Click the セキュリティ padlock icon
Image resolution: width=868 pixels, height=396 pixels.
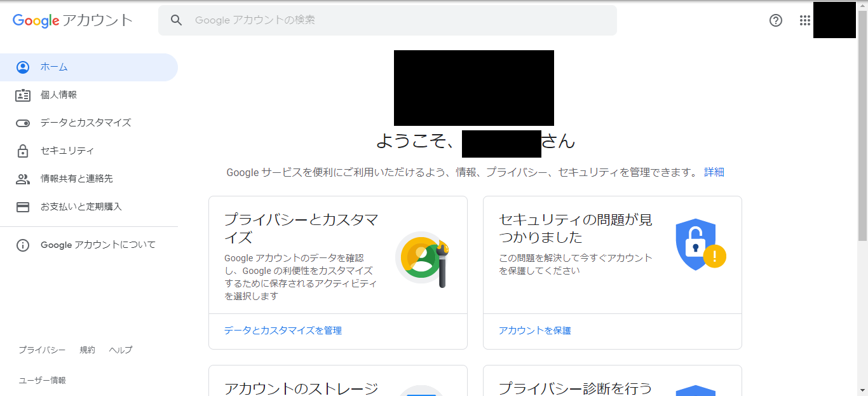23,151
